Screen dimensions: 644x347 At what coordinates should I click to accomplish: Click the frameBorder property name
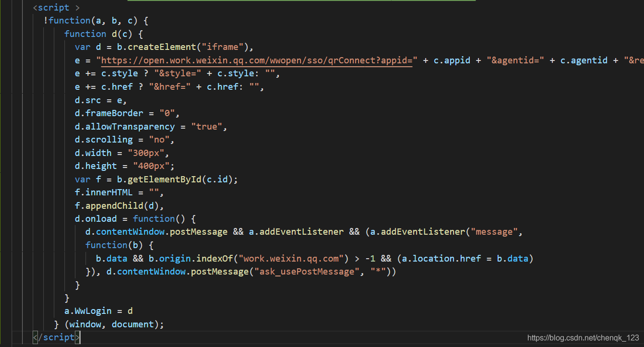pyautogui.click(x=114, y=113)
